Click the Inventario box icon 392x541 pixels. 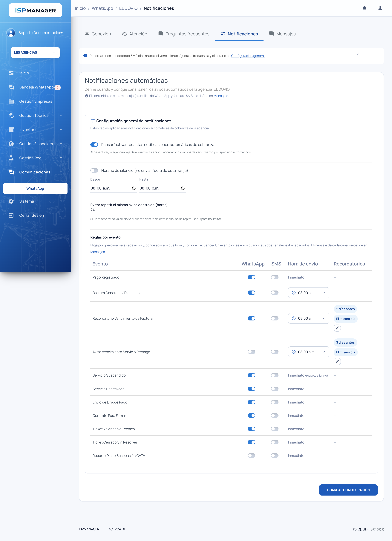[x=11, y=129]
